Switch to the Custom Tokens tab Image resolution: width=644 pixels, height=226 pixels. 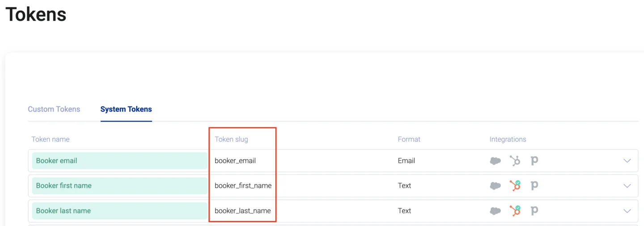(x=54, y=109)
